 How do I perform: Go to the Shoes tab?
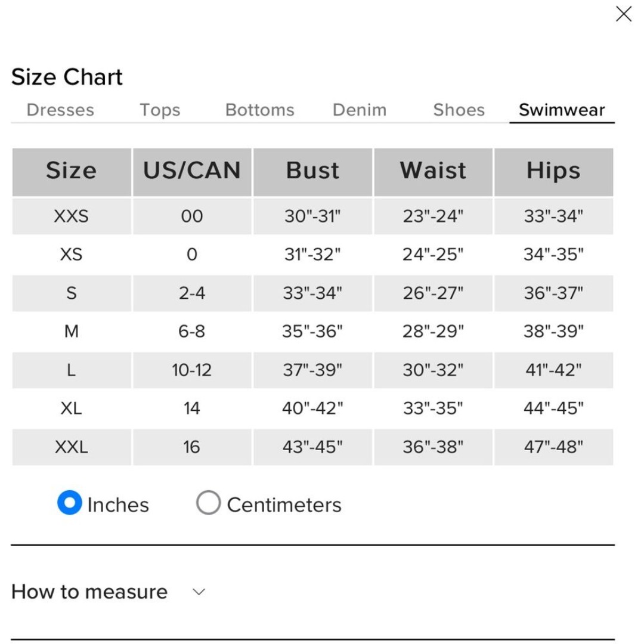click(459, 110)
